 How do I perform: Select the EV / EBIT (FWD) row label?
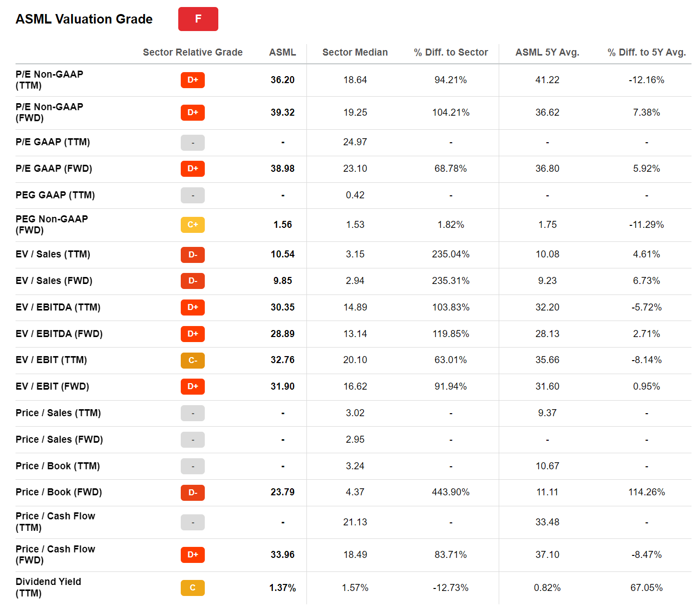click(52, 386)
